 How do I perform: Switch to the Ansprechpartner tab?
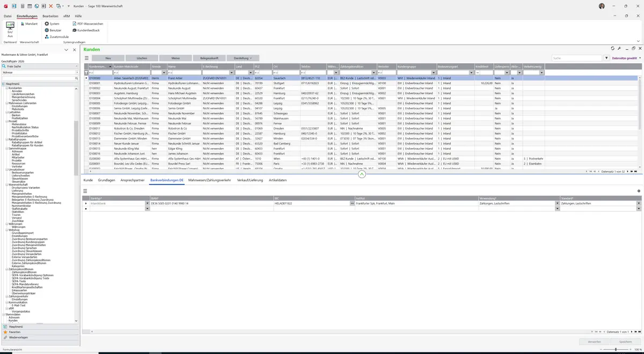[133, 180]
